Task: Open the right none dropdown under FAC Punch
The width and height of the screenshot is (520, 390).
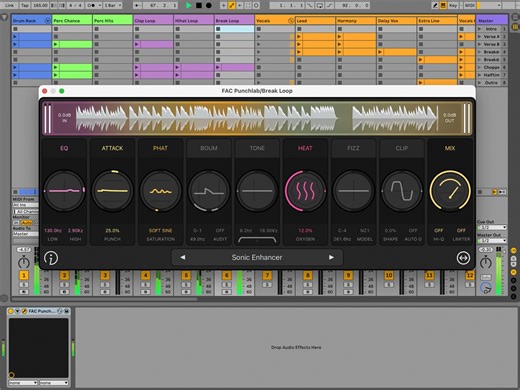Action: (54, 383)
